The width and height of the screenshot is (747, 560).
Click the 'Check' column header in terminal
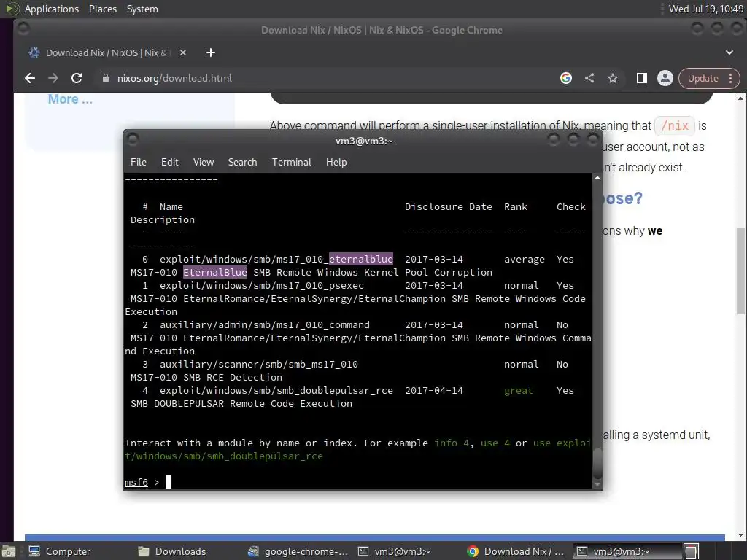point(570,206)
